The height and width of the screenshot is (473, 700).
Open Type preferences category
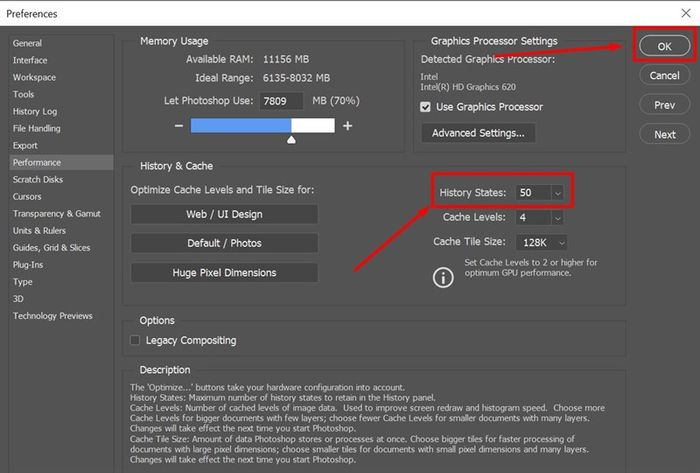click(22, 282)
